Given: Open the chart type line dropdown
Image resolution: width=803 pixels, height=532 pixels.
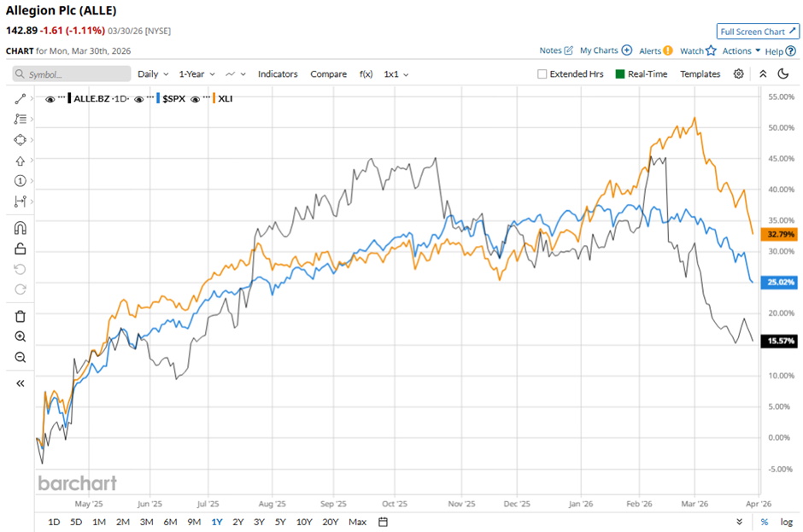Looking at the screenshot, I should (x=236, y=73).
